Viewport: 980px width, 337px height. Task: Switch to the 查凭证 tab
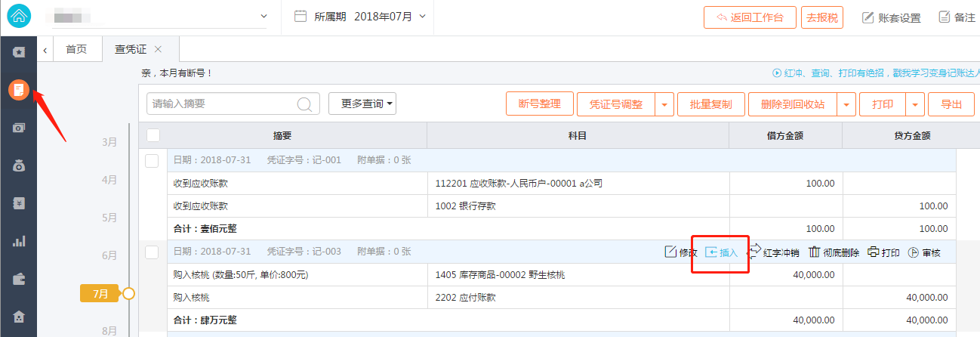pyautogui.click(x=130, y=49)
